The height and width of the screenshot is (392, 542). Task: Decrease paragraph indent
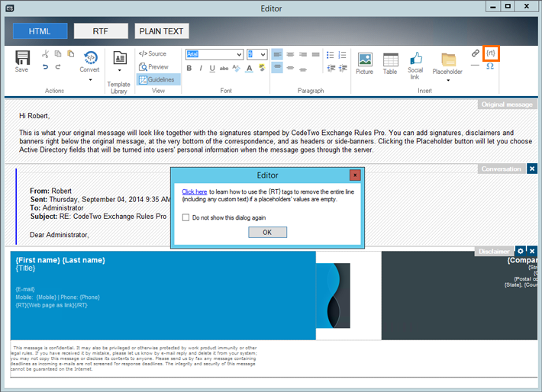pos(331,68)
